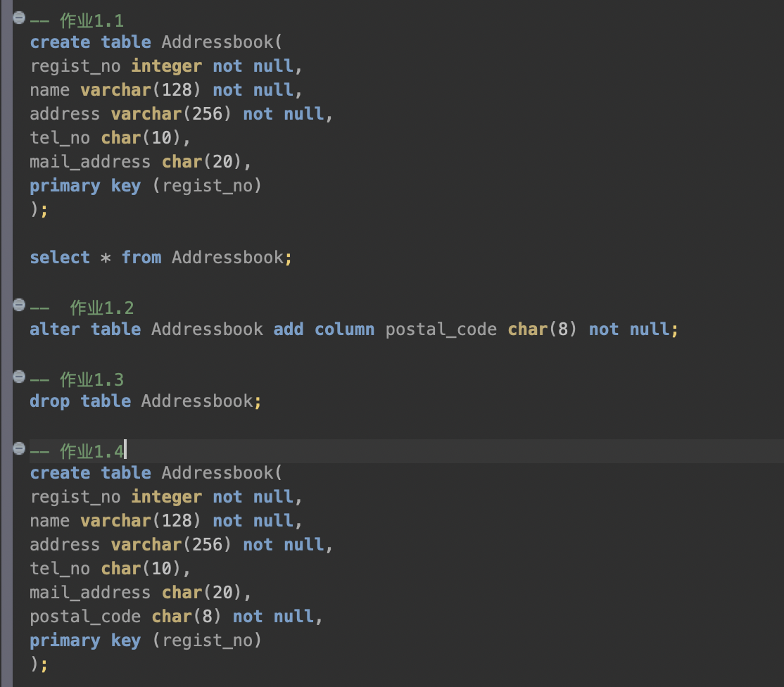The height and width of the screenshot is (687, 784).
Task: Click postal_code in the alter table statement
Action: (x=441, y=329)
